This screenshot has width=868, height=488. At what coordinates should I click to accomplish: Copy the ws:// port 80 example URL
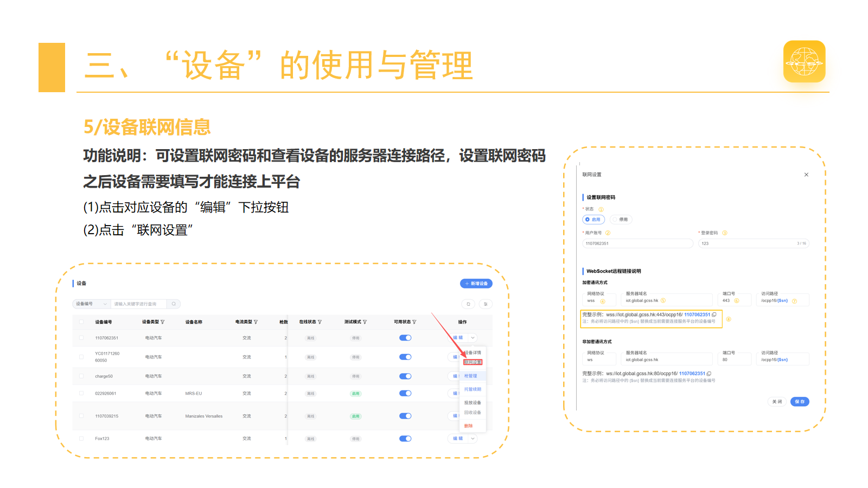click(709, 374)
